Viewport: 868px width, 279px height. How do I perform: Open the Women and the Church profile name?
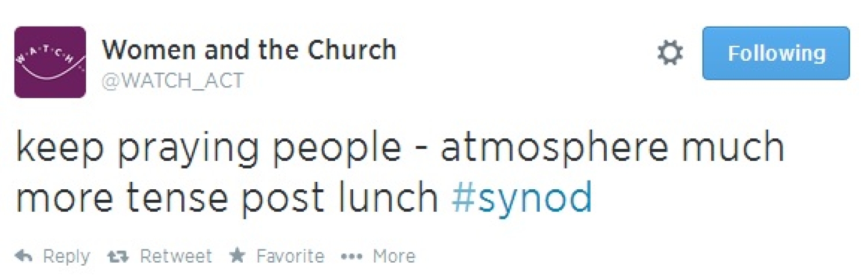249,50
